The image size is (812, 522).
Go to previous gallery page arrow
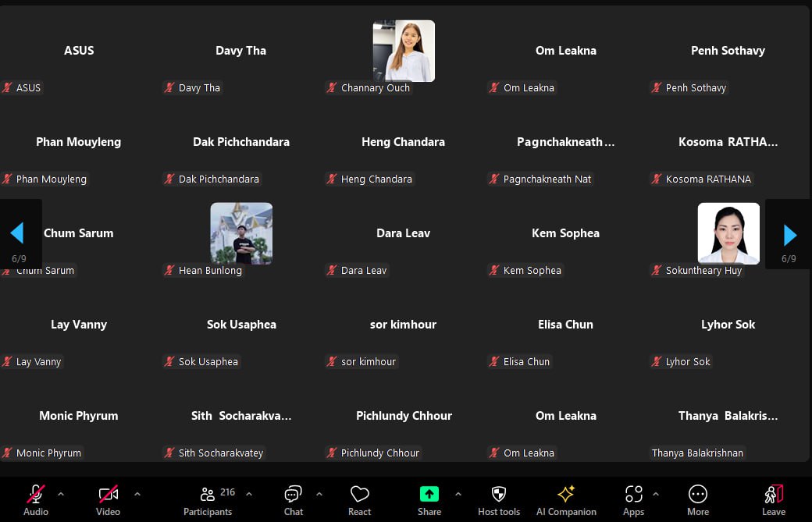click(17, 233)
